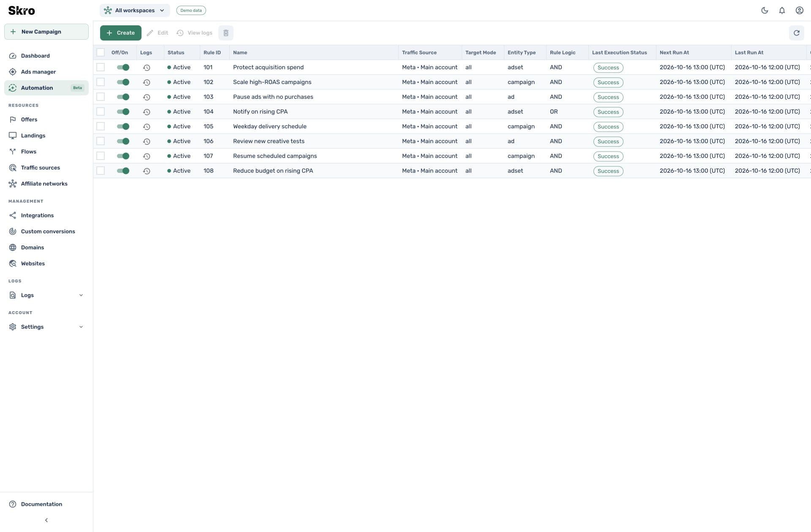This screenshot has height=532, width=811.
Task: Collapse the sidebar with the chevron
Action: pos(46,520)
